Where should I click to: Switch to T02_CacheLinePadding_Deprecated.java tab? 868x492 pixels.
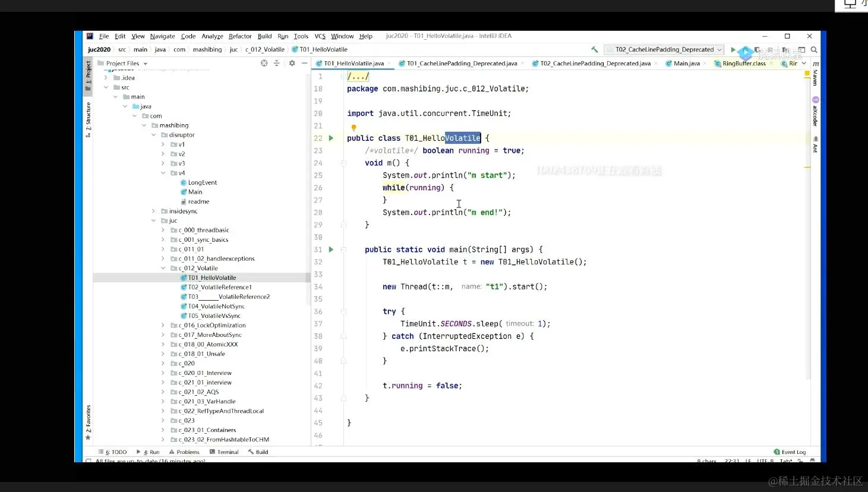(x=595, y=64)
